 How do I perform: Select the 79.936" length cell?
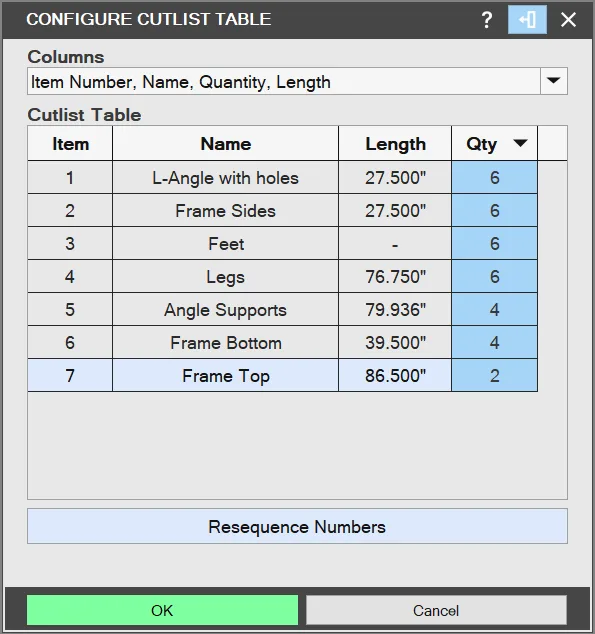[x=395, y=310]
